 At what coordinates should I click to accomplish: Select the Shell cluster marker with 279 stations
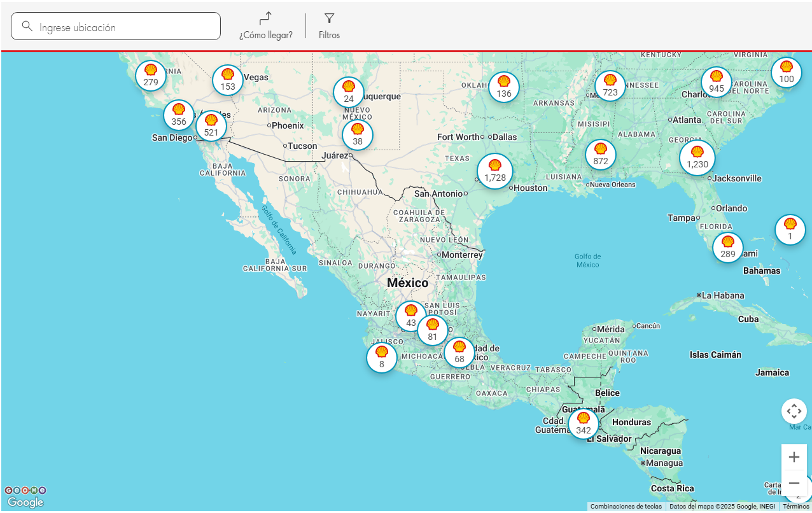151,76
